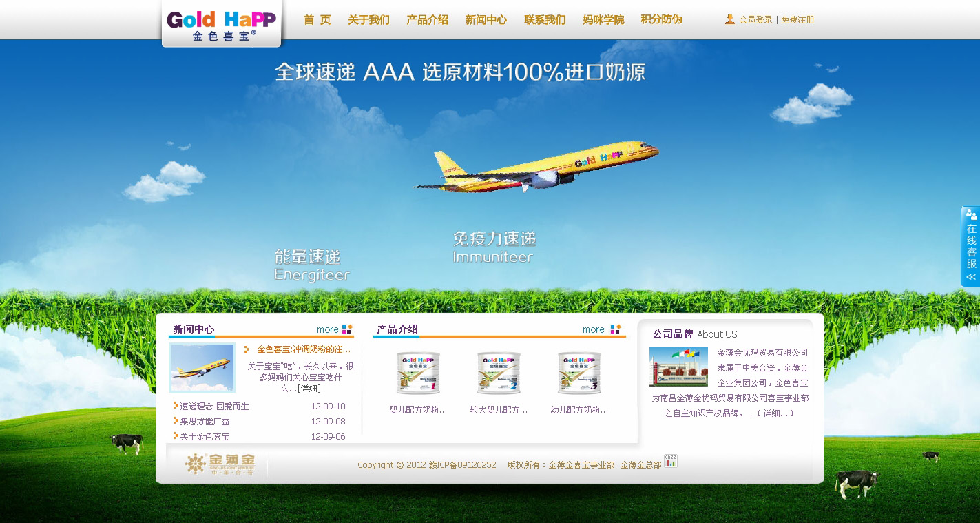Open the news item 集思方能广益
980x523 pixels.
coord(205,422)
